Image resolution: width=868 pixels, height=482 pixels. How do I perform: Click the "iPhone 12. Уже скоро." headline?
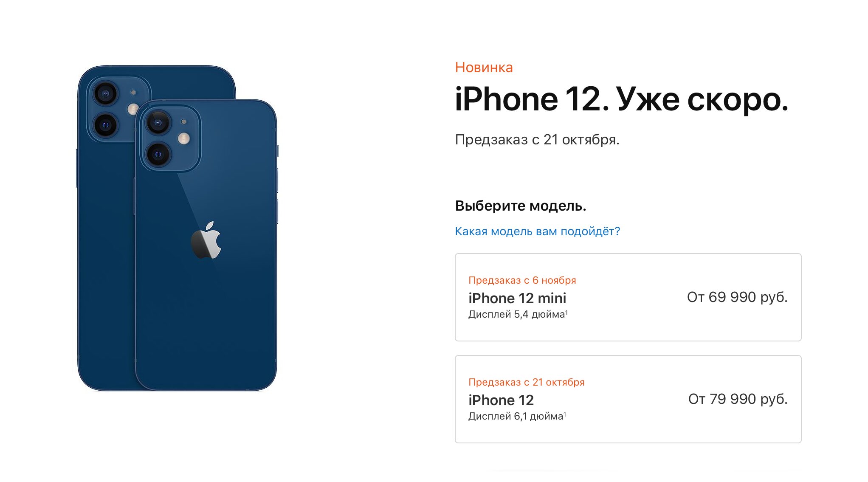click(621, 100)
